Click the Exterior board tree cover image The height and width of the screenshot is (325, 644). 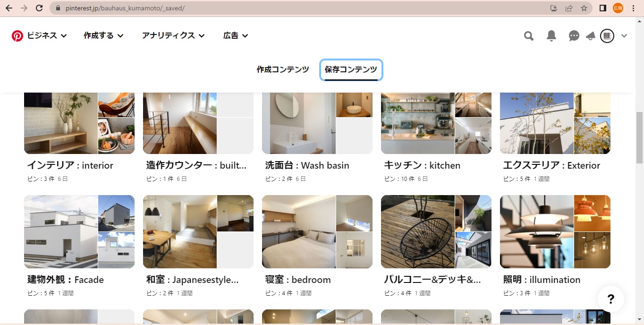pos(537,123)
